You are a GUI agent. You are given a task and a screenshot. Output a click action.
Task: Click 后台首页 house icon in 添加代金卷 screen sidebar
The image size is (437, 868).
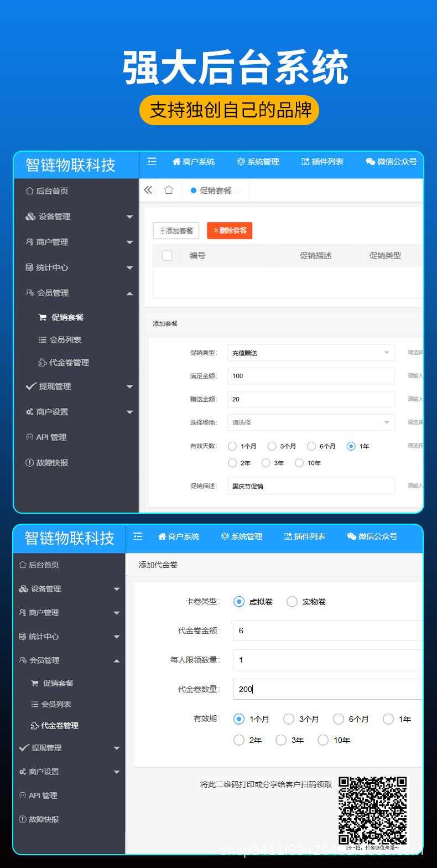(23, 565)
